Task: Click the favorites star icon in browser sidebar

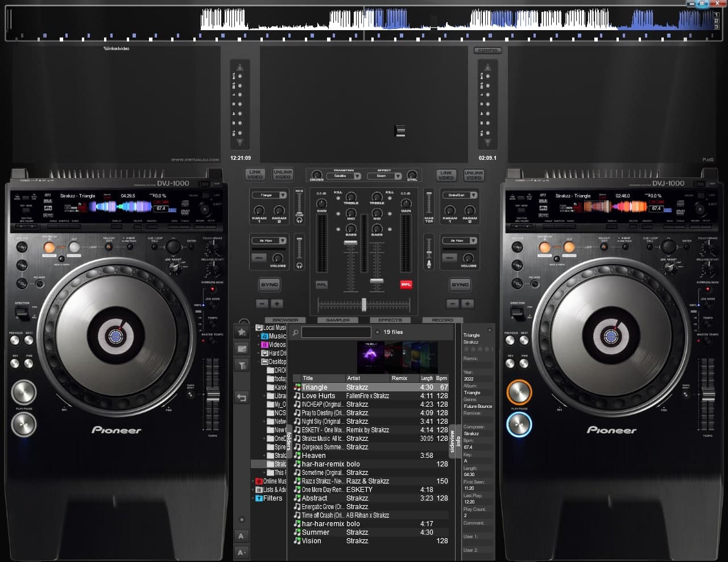Action: pos(242,332)
